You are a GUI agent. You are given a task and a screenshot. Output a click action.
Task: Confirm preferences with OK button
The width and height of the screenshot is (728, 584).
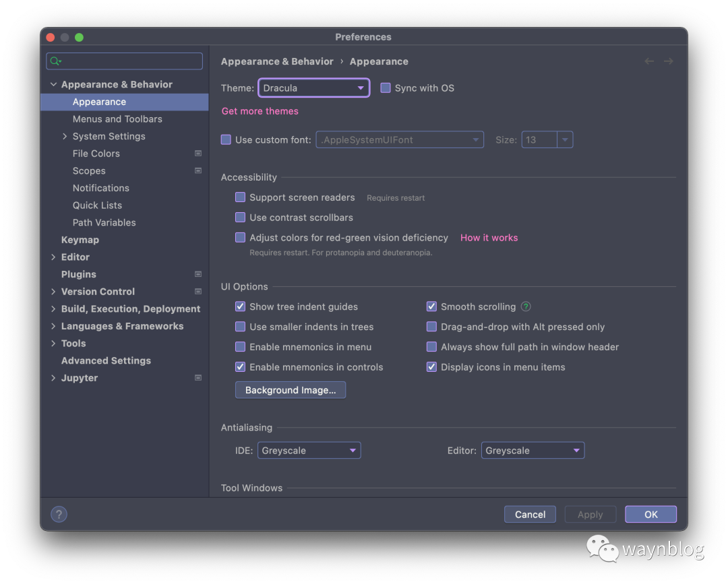coord(651,515)
